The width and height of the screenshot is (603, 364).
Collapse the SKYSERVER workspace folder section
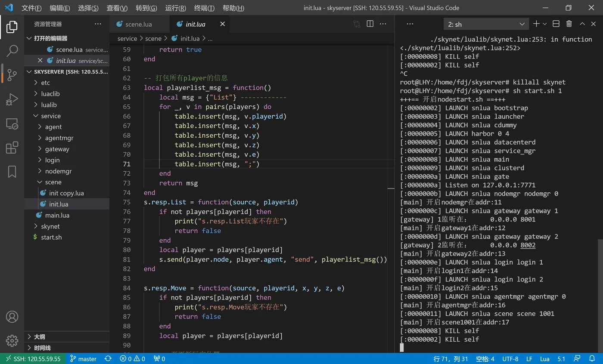click(67, 72)
